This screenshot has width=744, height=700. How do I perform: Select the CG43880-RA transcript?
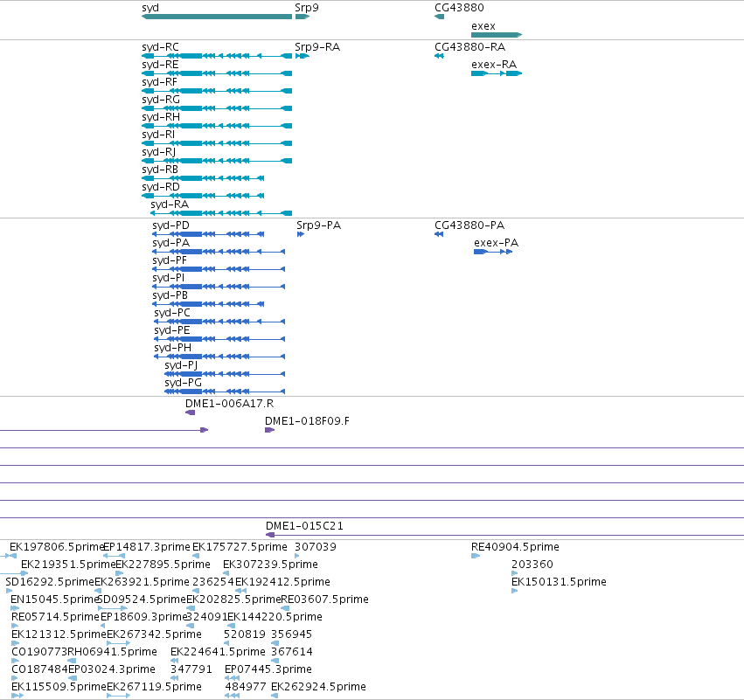pyautogui.click(x=440, y=56)
